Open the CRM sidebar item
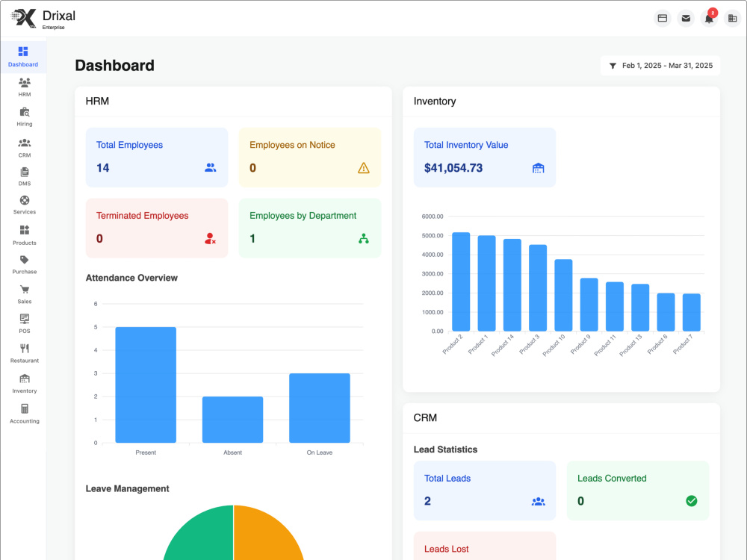 point(25,148)
